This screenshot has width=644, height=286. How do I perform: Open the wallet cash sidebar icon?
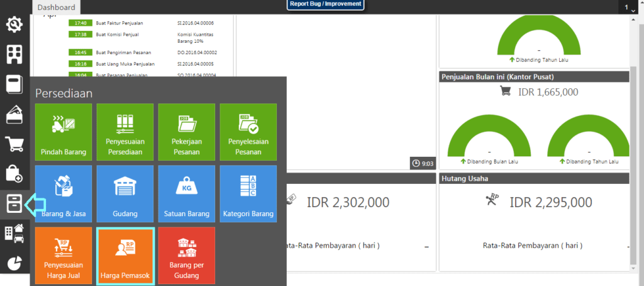pyautogui.click(x=14, y=114)
